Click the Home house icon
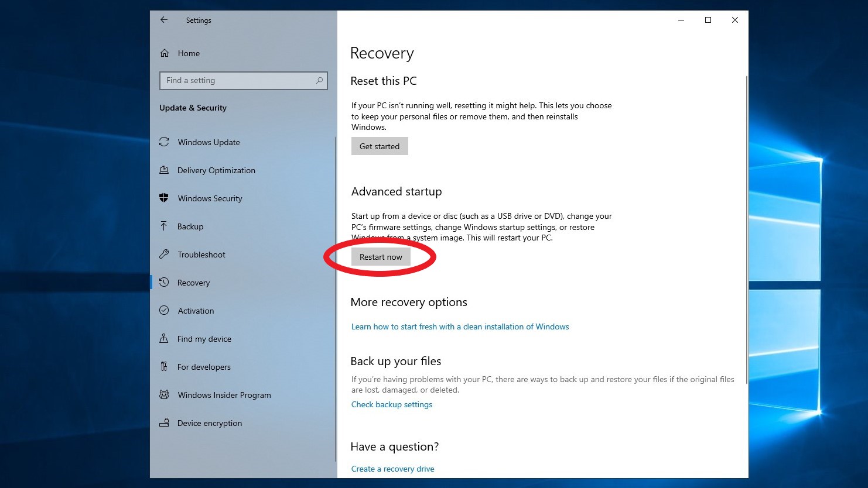The height and width of the screenshot is (488, 868). click(x=165, y=53)
